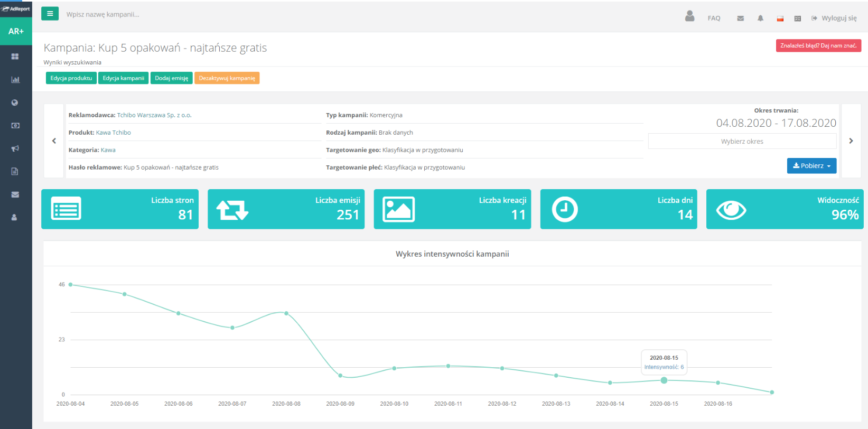
Task: Go to previous campaign with left chevron
Action: pos(54,141)
